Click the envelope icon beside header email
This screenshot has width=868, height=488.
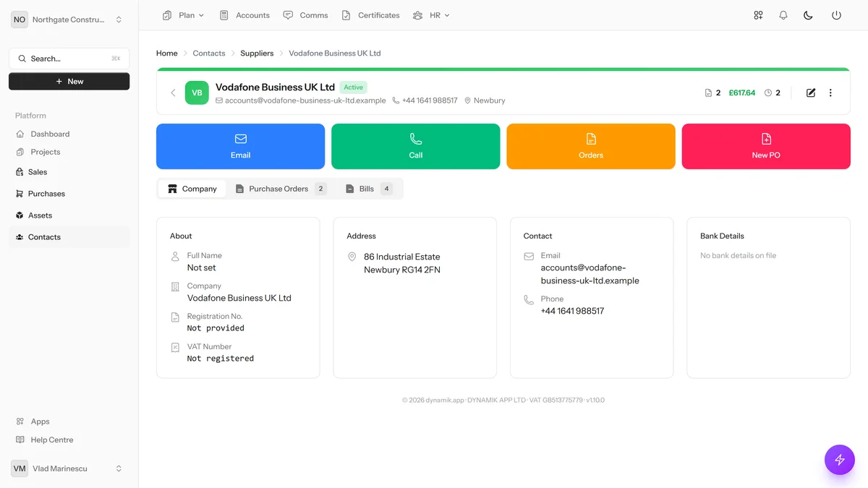219,100
